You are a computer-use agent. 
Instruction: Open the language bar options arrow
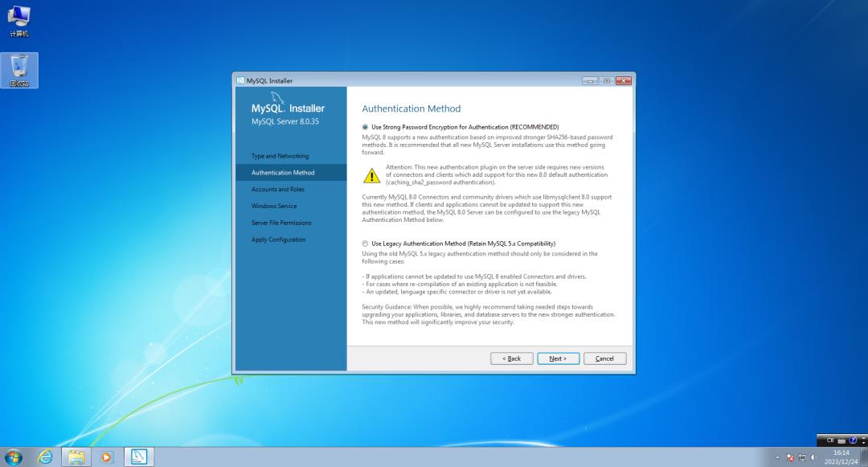[x=863, y=441]
